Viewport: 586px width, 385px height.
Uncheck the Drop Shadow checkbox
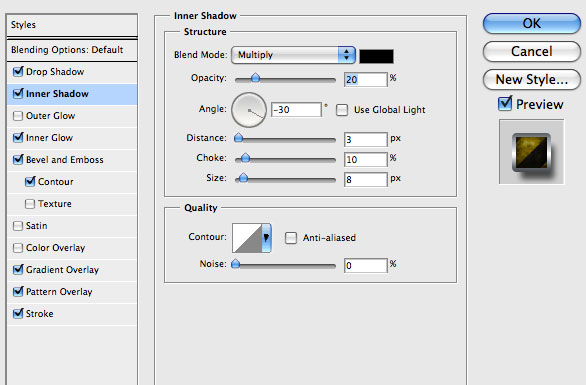tap(18, 72)
